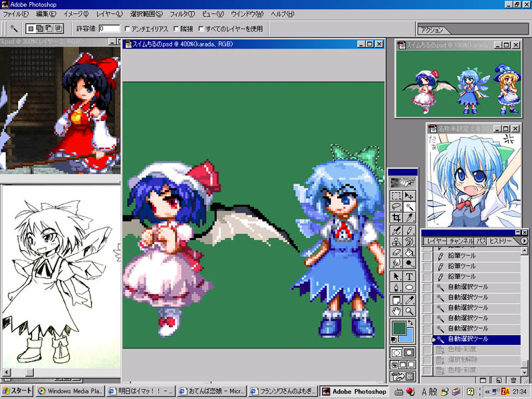Screen dimensions: 532x399
Task: Select the Airbrush tool
Action: [x=396, y=231]
